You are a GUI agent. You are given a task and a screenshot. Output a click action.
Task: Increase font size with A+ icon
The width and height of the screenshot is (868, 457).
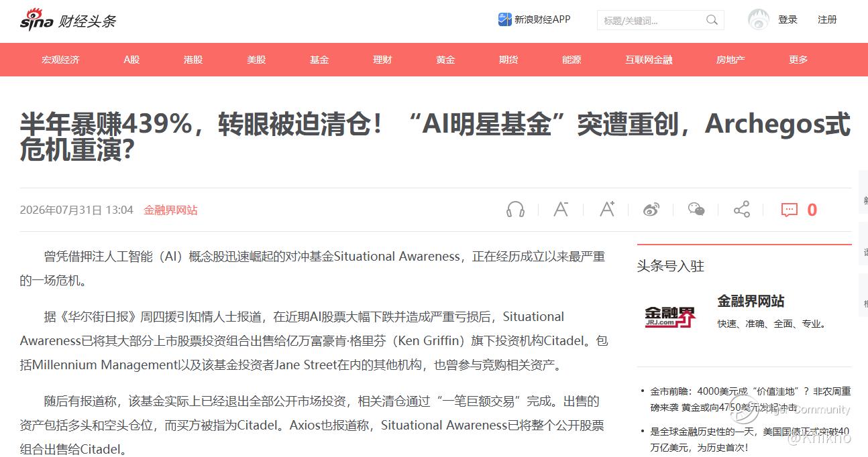coord(607,209)
